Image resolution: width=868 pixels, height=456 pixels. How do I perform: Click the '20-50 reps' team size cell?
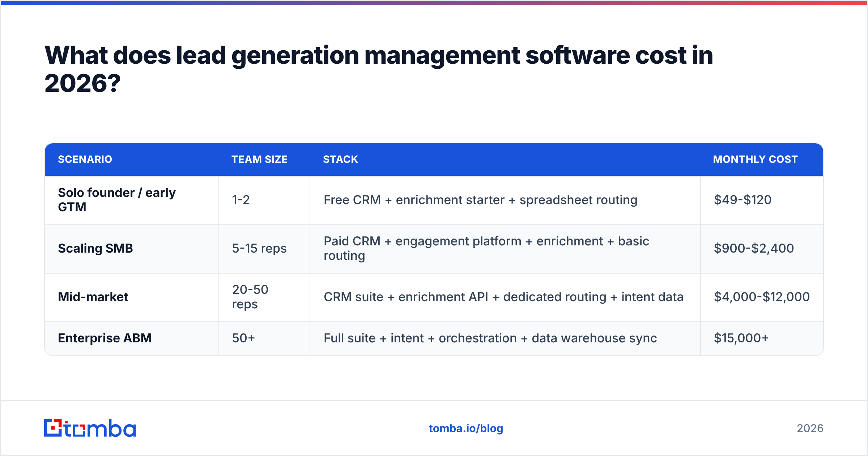(264, 297)
